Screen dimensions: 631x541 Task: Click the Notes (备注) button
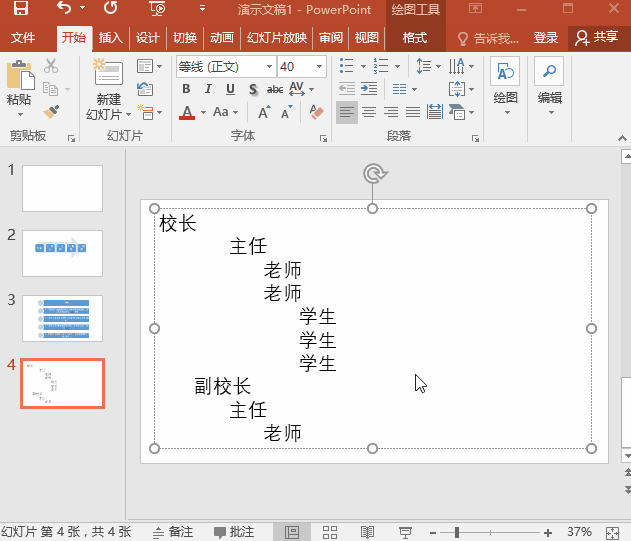[172, 532]
